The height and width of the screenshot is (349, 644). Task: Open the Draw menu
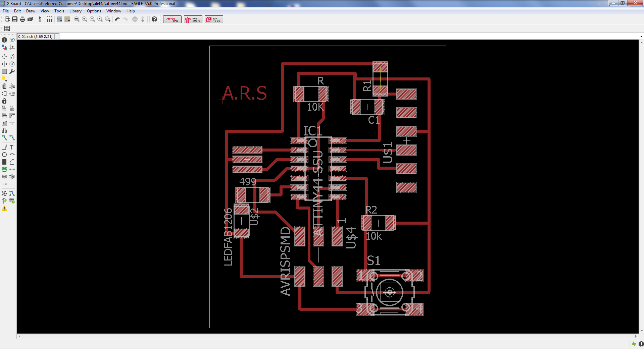[x=31, y=11]
